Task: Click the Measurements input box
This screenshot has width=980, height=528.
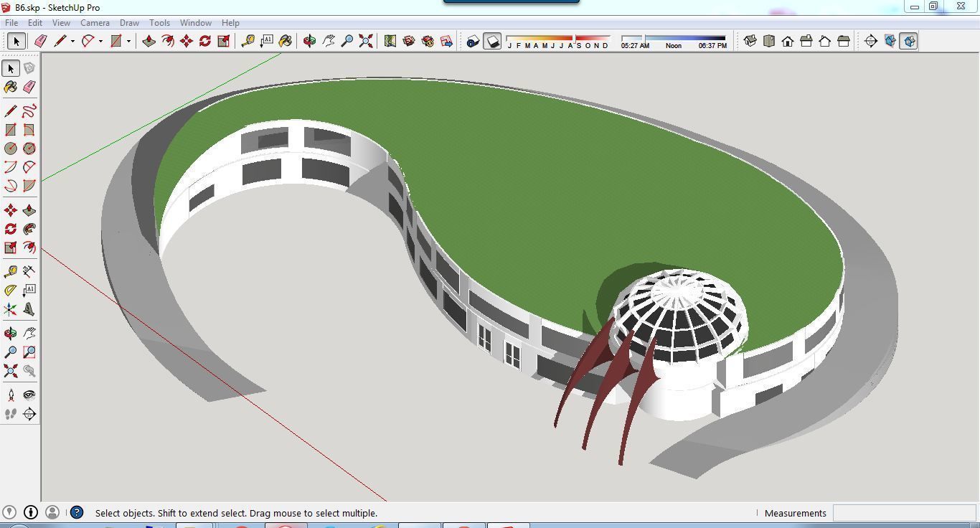Action: pos(903,513)
